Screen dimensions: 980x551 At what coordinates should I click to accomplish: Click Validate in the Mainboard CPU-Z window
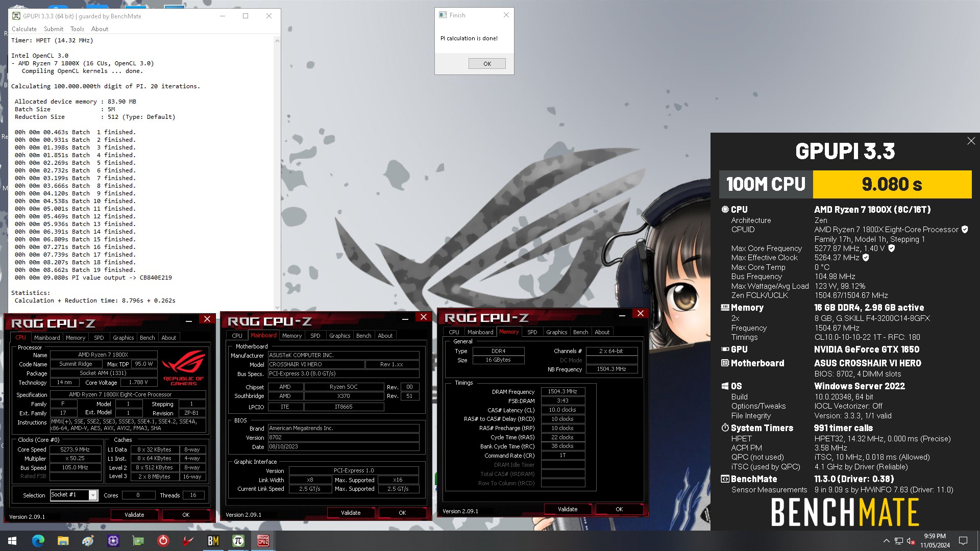351,513
